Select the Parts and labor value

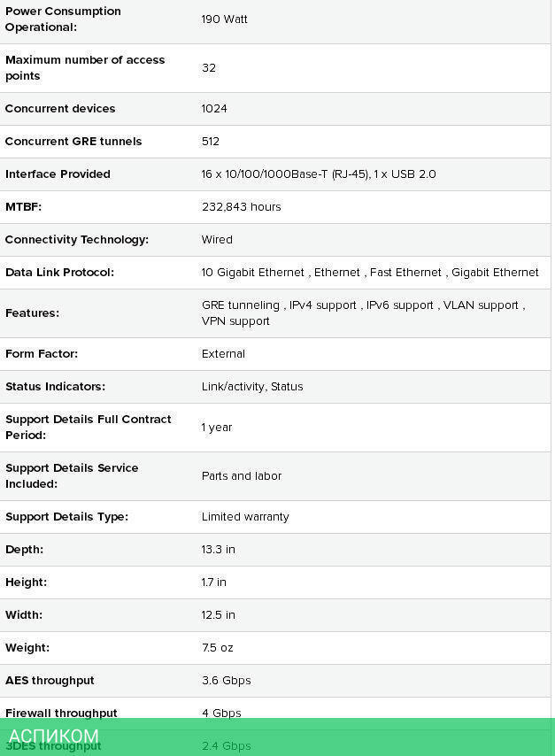[242, 476]
